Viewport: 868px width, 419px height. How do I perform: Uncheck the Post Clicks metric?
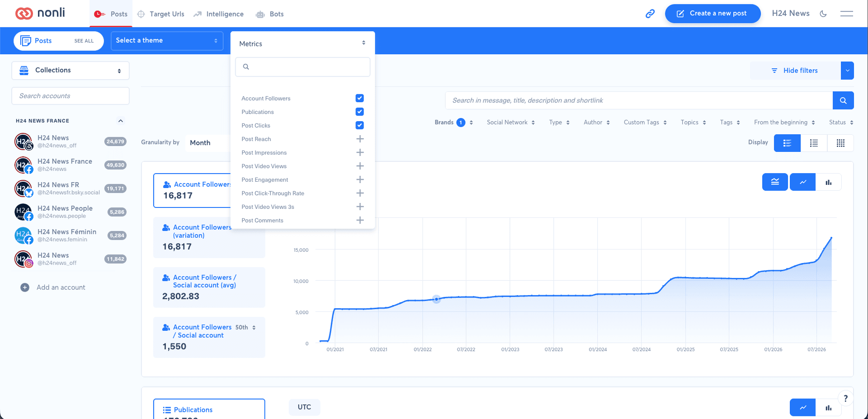(x=359, y=125)
